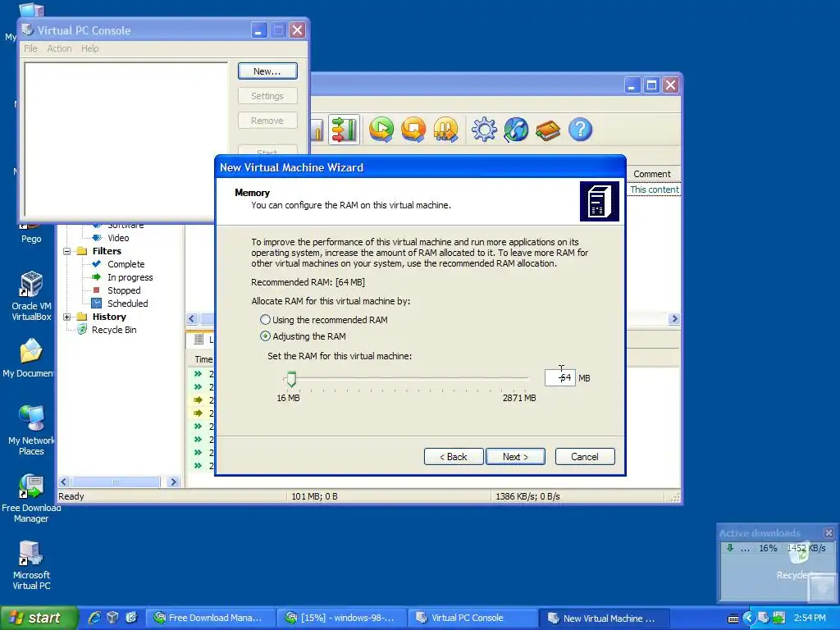Viewport: 840px width, 630px height.
Task: Start downloads with the green play icon
Action: [381, 129]
